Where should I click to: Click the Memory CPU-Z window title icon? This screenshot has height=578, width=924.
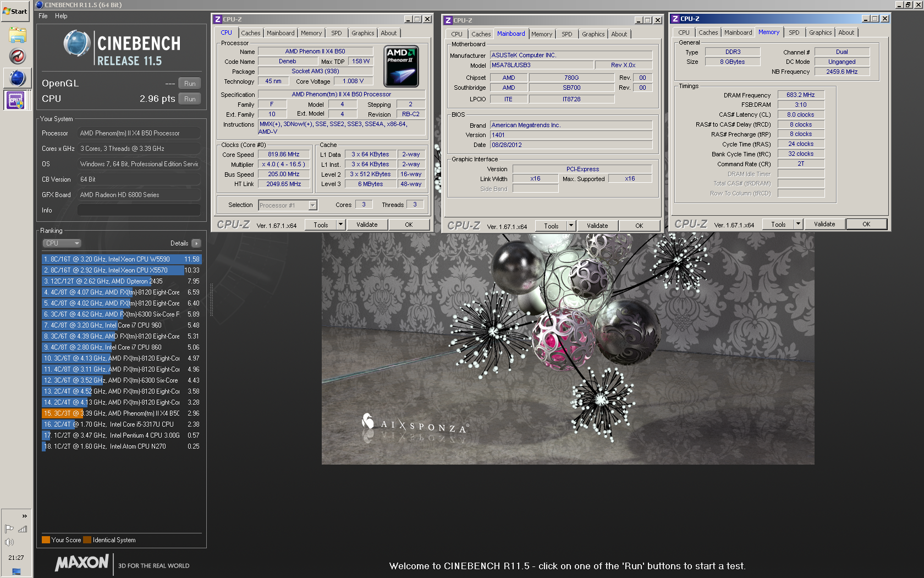pyautogui.click(x=675, y=18)
